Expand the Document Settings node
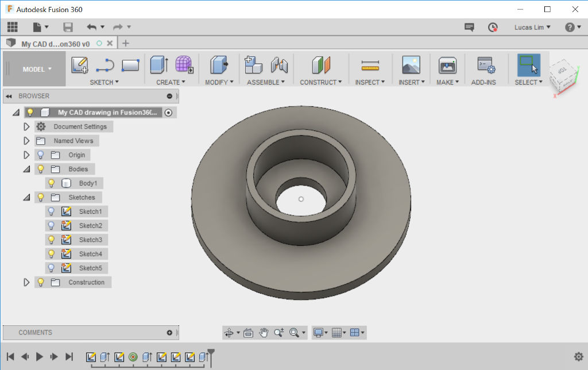This screenshot has height=370, width=588. pos(26,126)
